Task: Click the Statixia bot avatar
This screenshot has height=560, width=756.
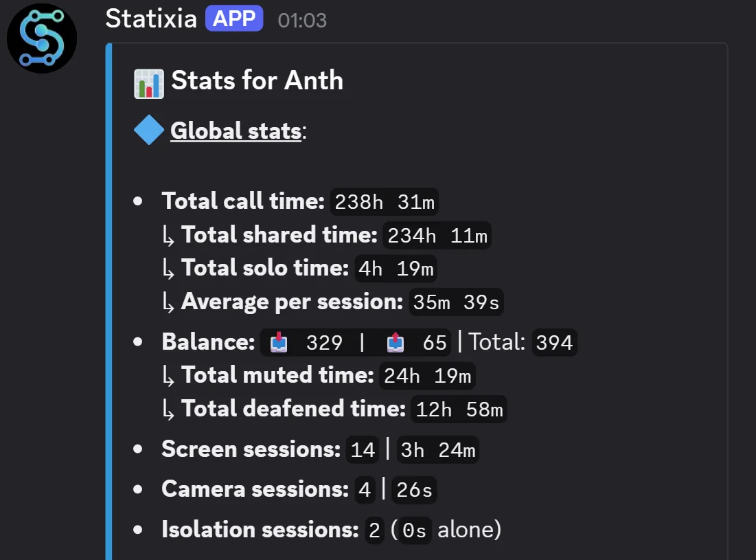Action: click(41, 38)
